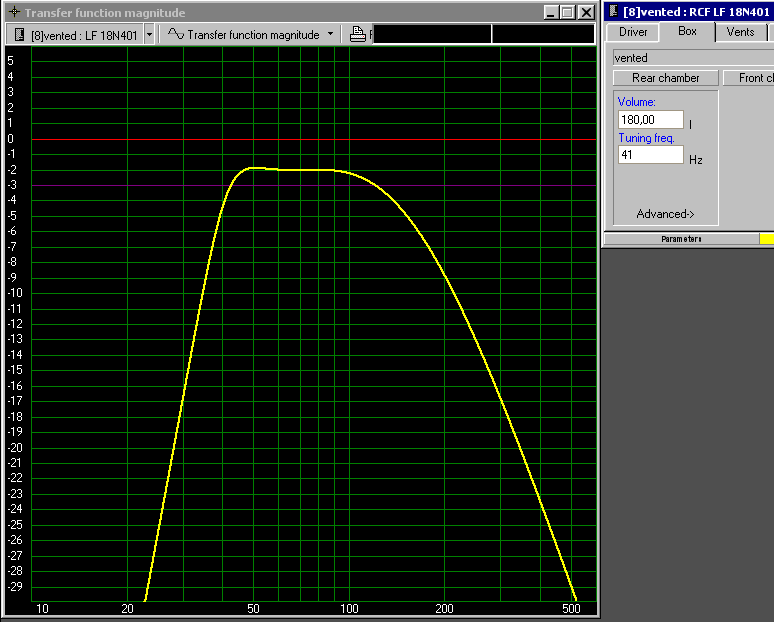Screen dimensions: 774x622
Task: Expand the Advanced-> box options
Action: coord(665,214)
